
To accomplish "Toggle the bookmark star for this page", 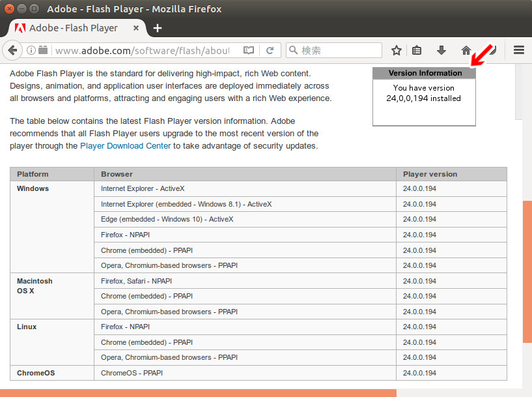I will 397,50.
